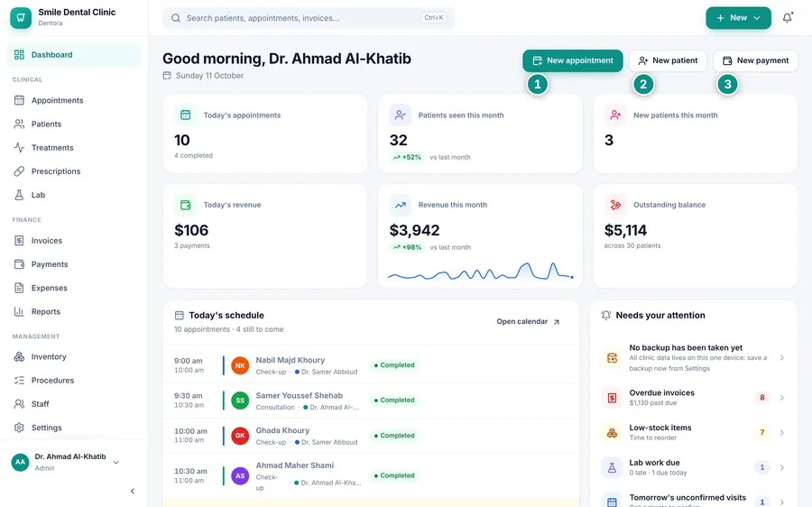The width and height of the screenshot is (812, 507).
Task: Click the revenue sparkline chart
Action: pyautogui.click(x=481, y=272)
